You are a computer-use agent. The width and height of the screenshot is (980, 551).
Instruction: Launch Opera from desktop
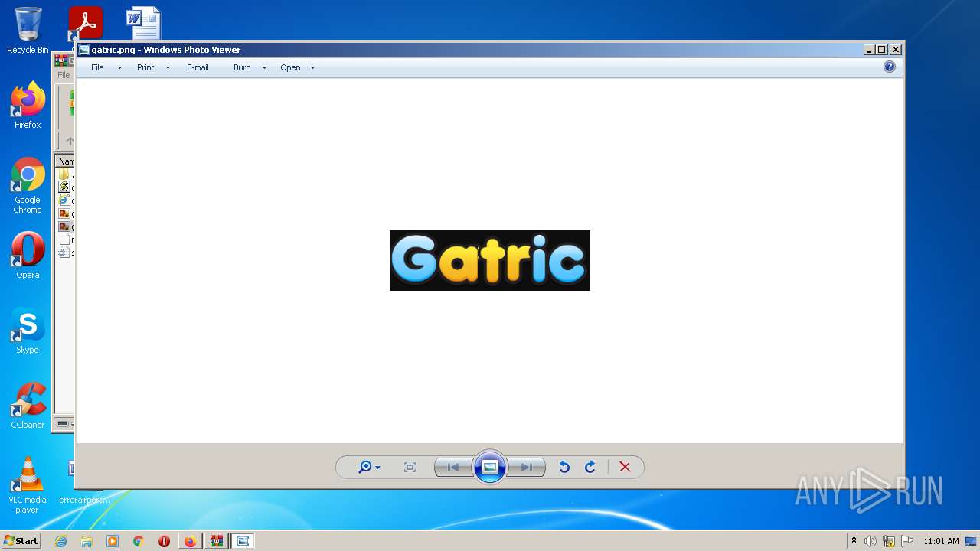[x=28, y=256]
